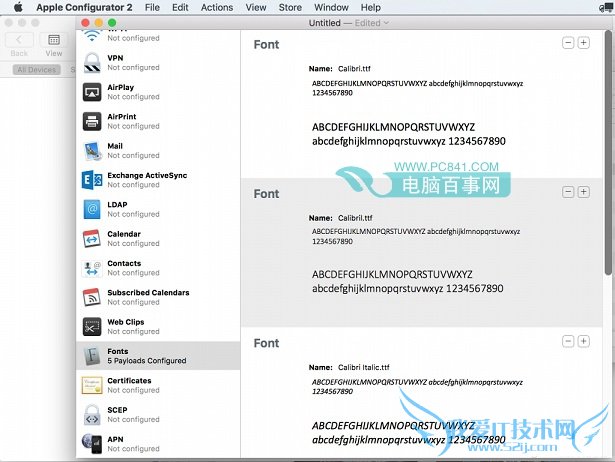Add a payload after Calibril.ttf

(584, 192)
